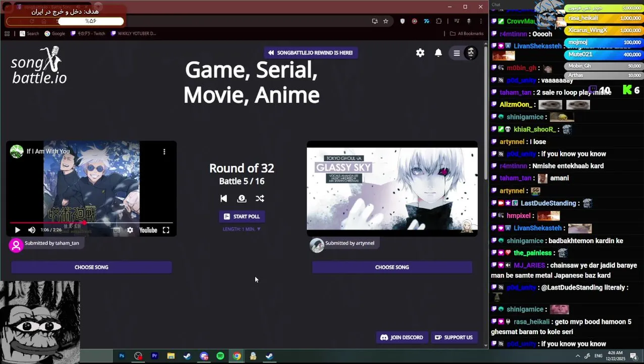Expand the poll length dropdown

click(x=241, y=229)
